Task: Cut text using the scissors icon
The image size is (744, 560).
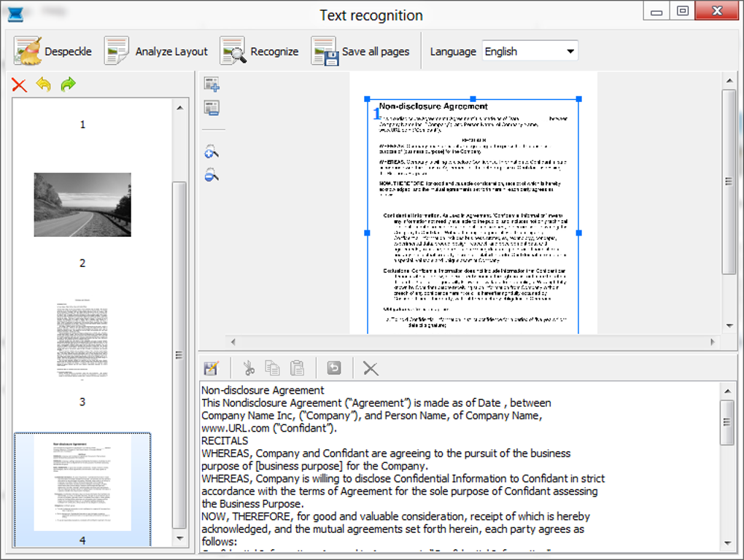Action: point(249,368)
